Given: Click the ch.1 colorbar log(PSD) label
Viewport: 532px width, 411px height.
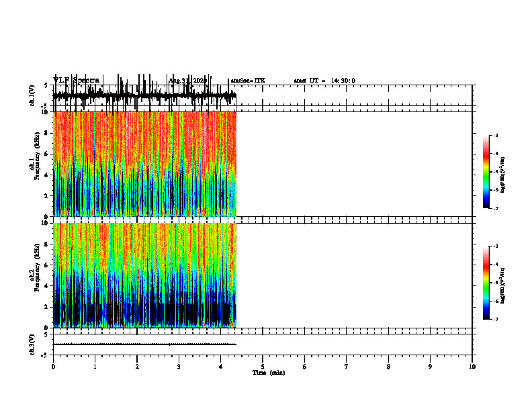Looking at the screenshot, I should tap(502, 175).
